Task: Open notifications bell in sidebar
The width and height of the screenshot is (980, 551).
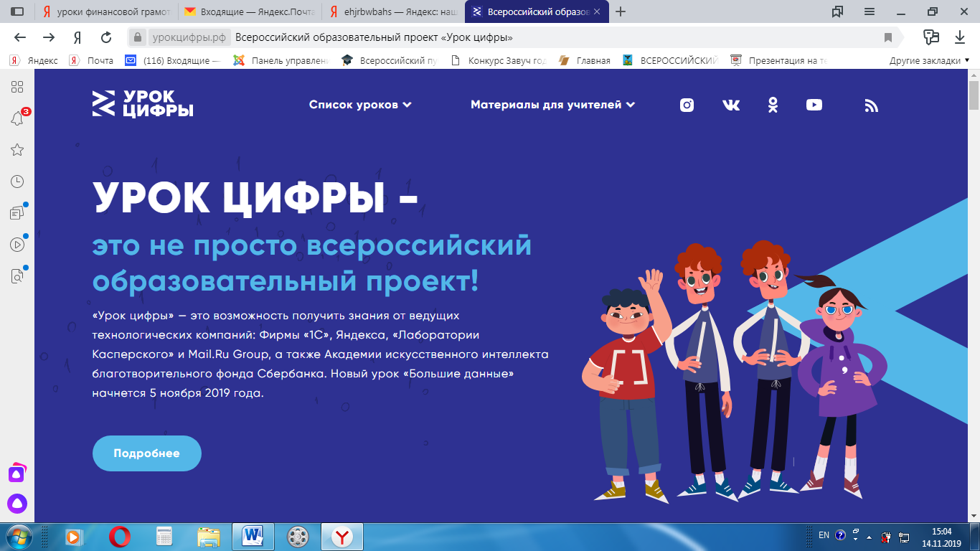Action: click(17, 118)
